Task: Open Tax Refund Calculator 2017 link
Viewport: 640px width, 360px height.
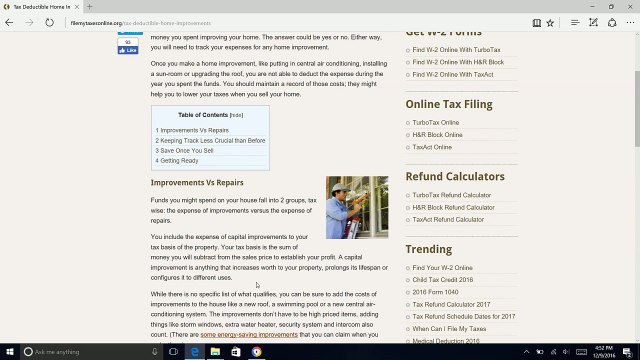Action: 451,304
